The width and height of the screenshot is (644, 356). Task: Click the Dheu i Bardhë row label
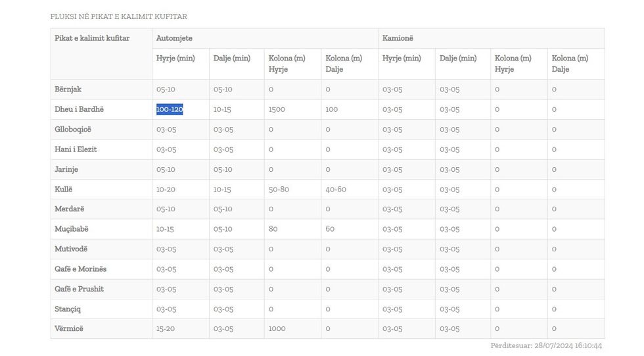[79, 109]
